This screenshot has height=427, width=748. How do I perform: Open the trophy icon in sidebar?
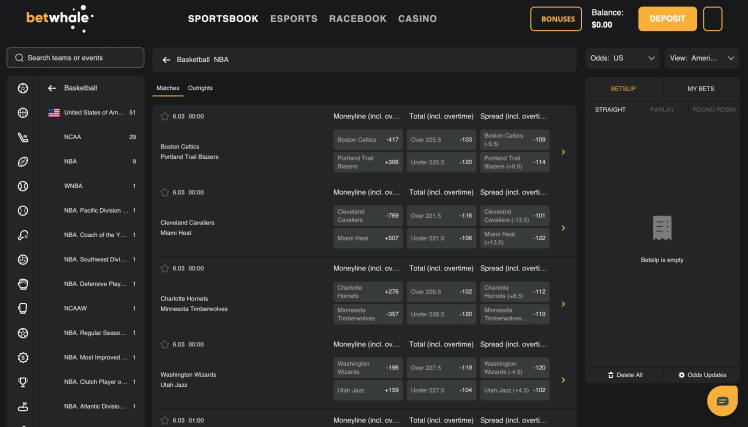(23, 381)
